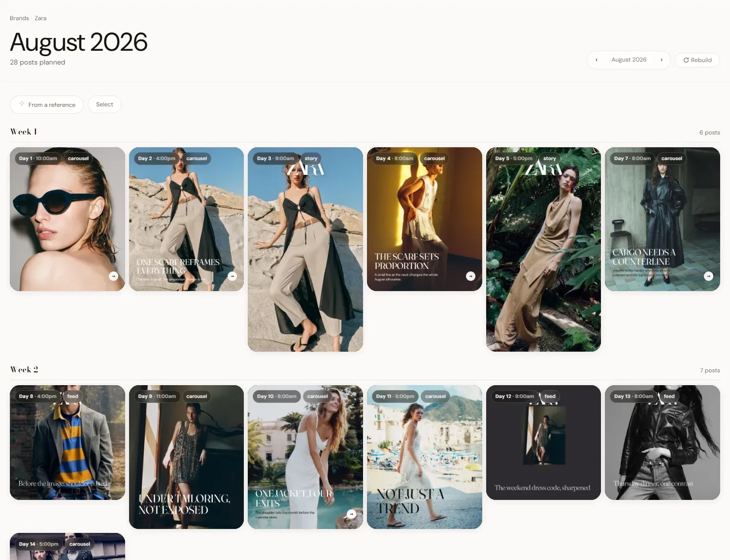Click the 'Day 10 · 8:00am' time badge
Viewport: 730px width, 560px height.
click(277, 396)
